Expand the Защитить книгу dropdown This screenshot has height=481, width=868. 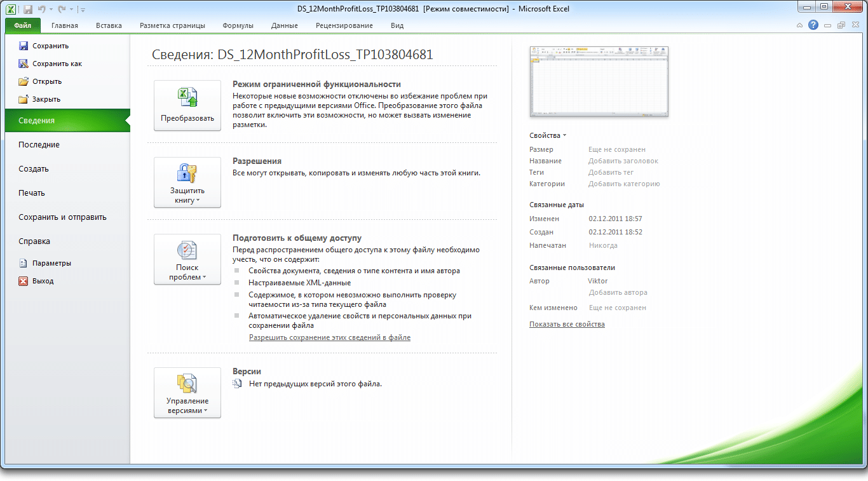tap(187, 182)
